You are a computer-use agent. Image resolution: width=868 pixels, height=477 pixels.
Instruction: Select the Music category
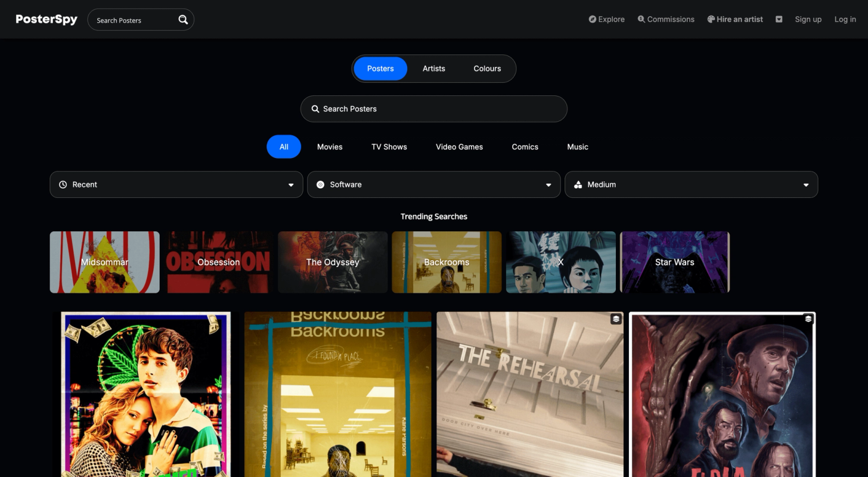point(578,147)
